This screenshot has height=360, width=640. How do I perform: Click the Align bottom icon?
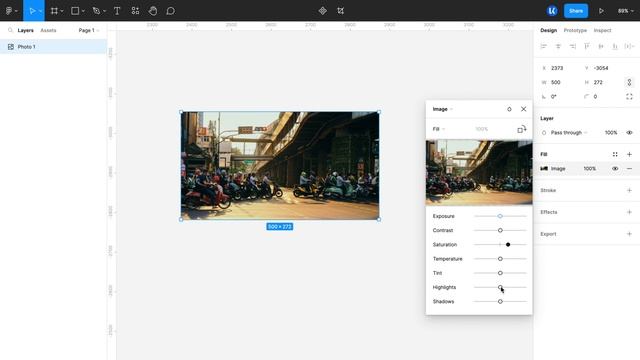tap(615, 46)
